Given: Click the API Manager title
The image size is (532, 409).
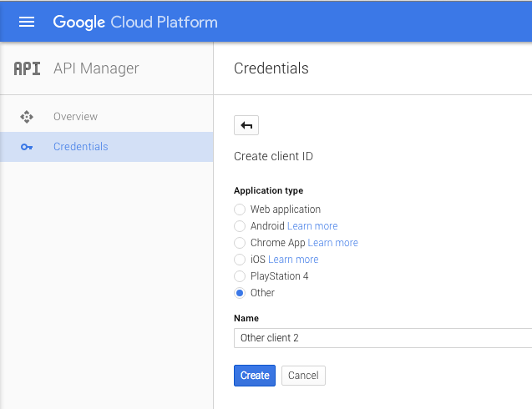Looking at the screenshot, I should point(96,68).
